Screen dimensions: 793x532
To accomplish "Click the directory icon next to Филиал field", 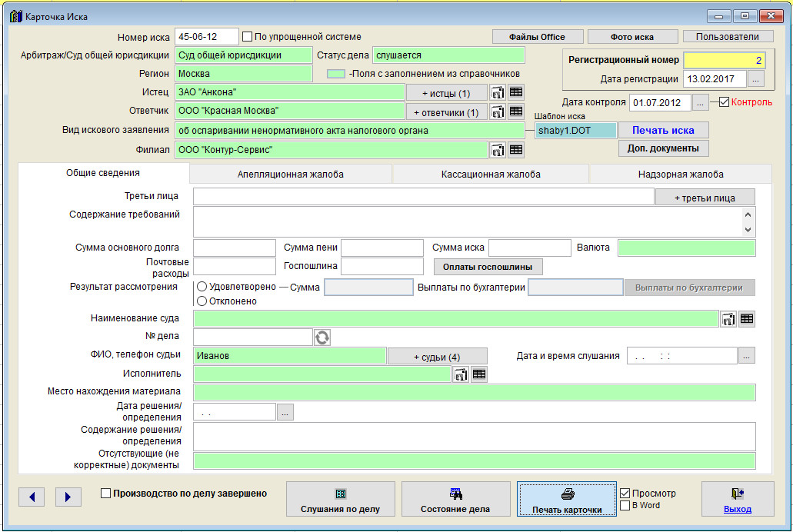I will (498, 151).
